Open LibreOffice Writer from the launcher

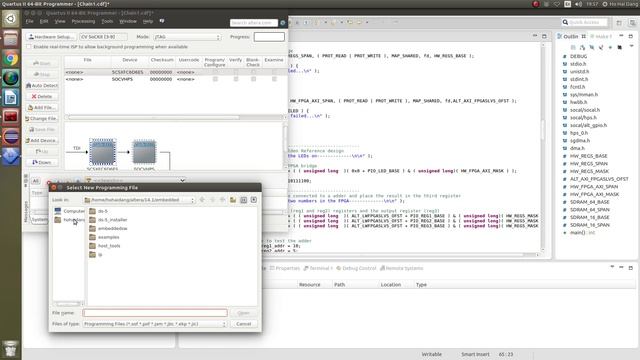(x=11, y=98)
